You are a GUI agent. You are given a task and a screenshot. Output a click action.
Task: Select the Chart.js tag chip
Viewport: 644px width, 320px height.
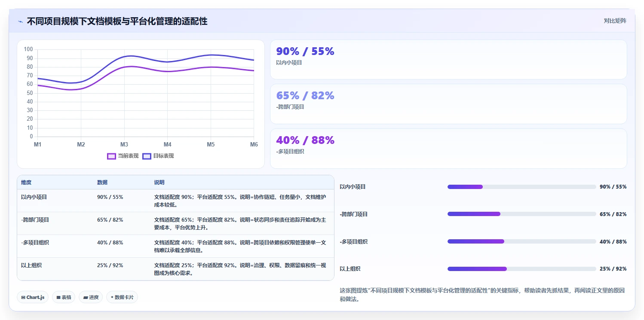click(x=33, y=297)
